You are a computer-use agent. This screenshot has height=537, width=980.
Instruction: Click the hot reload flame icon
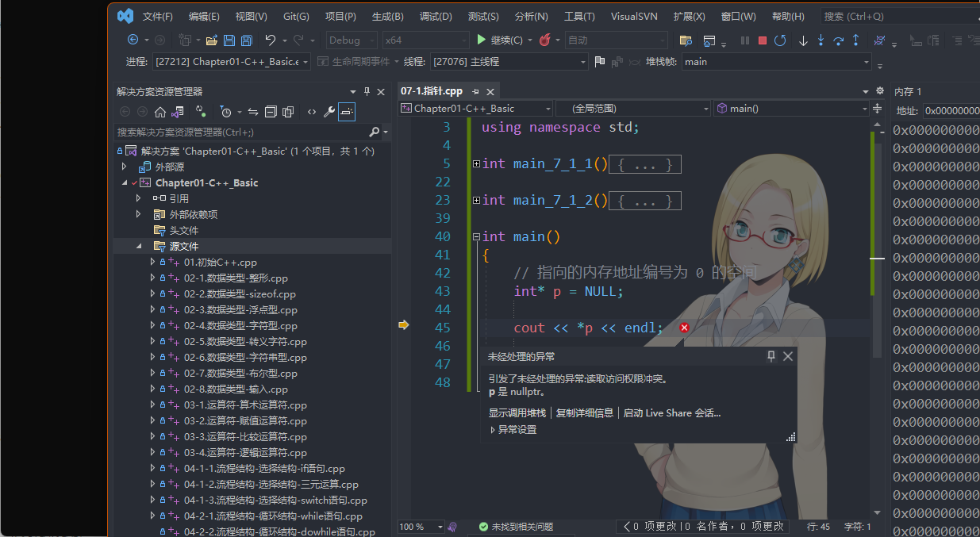[x=544, y=40]
